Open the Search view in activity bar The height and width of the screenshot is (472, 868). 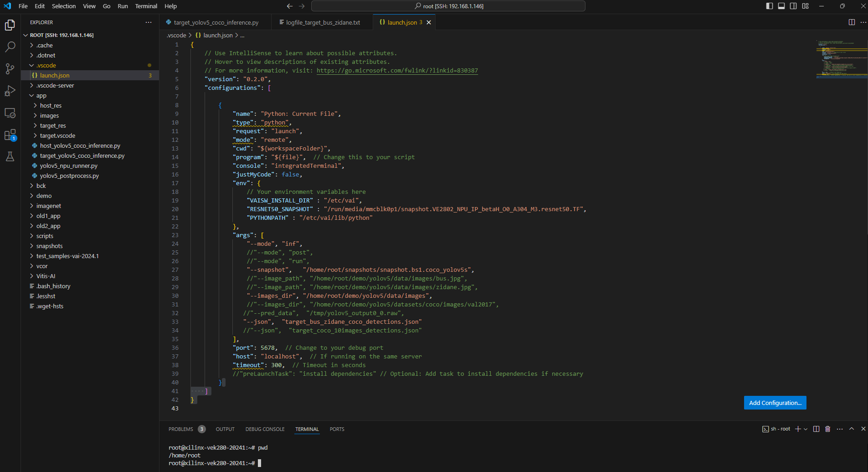click(10, 47)
